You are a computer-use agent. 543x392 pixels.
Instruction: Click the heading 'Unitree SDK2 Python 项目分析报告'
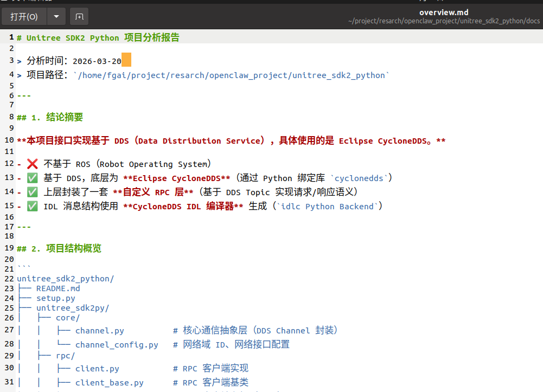click(x=103, y=37)
